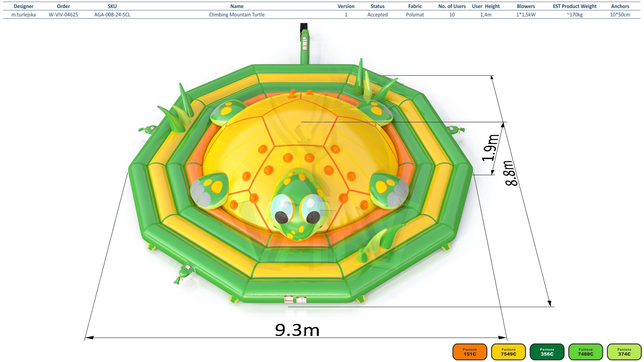This screenshot has height=362, width=644.
Task: Click the Designer column header
Action: point(23,6)
